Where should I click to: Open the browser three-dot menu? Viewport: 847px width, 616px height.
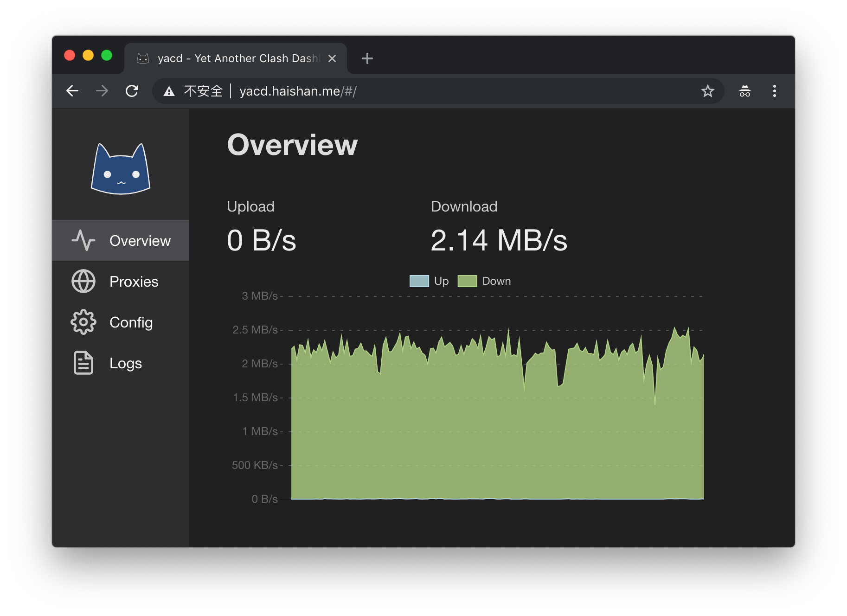click(x=774, y=91)
